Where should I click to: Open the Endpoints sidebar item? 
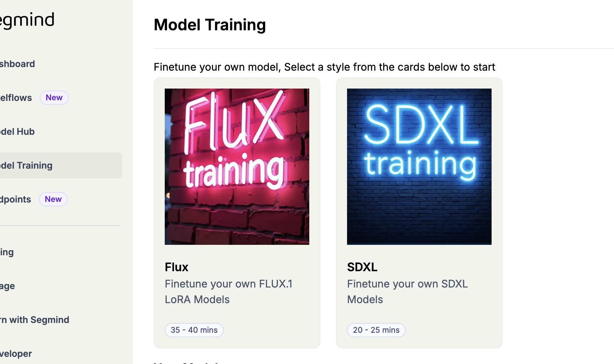15,199
